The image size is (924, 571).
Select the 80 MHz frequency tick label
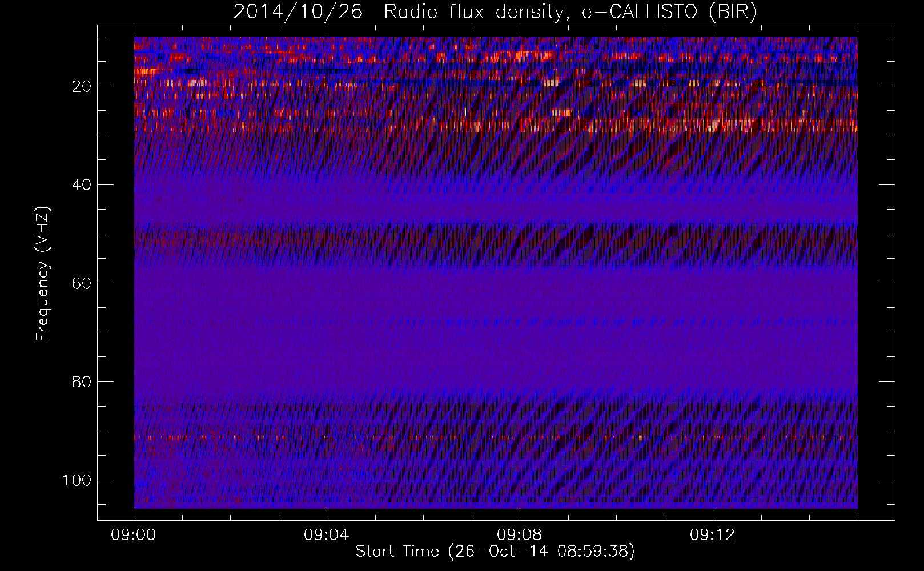point(82,381)
